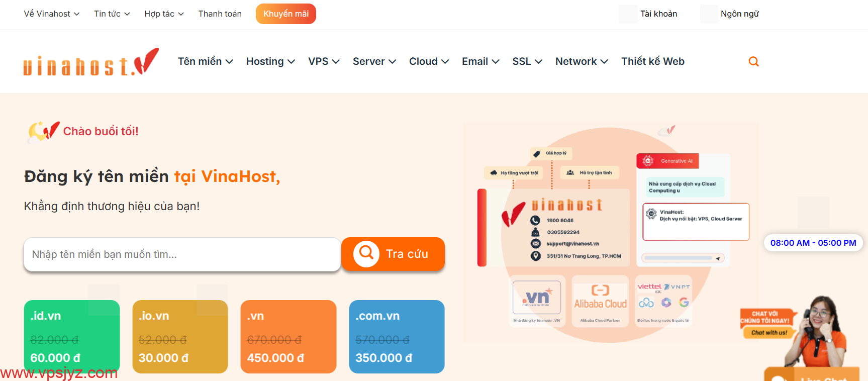Click the Khuyến mãi promotion button
868x381 pixels.
pyautogui.click(x=286, y=14)
